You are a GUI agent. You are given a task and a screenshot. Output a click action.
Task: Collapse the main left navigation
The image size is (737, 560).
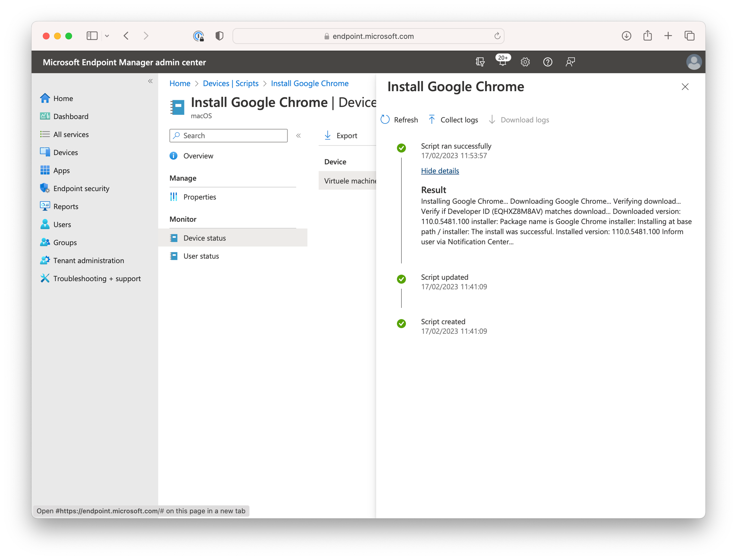pyautogui.click(x=150, y=81)
